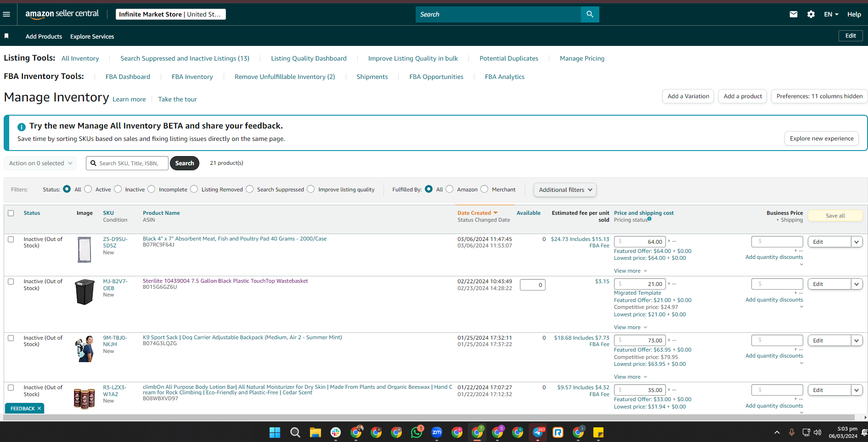Screen dimensions: 868x442
Task: Open the wastebasket product thumbnail
Action: [85, 292]
